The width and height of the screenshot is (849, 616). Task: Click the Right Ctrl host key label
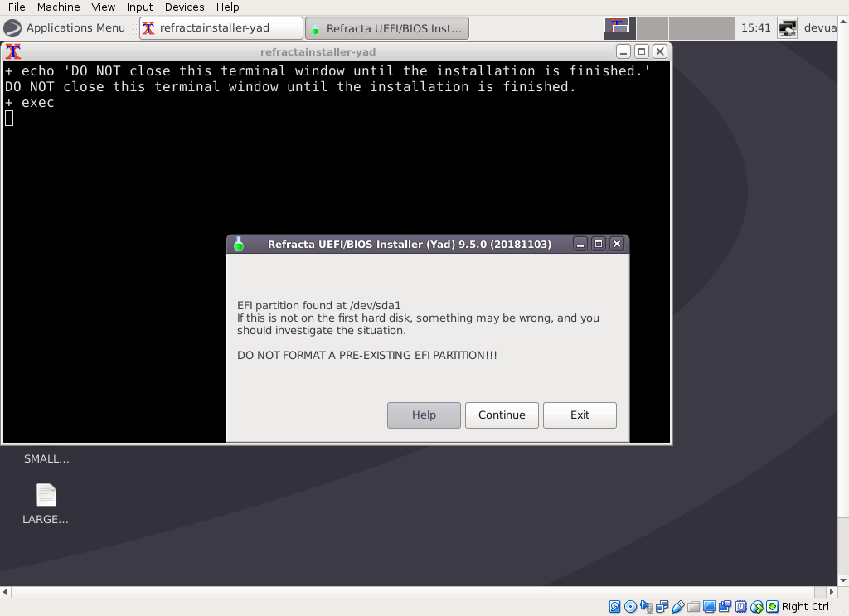point(805,607)
